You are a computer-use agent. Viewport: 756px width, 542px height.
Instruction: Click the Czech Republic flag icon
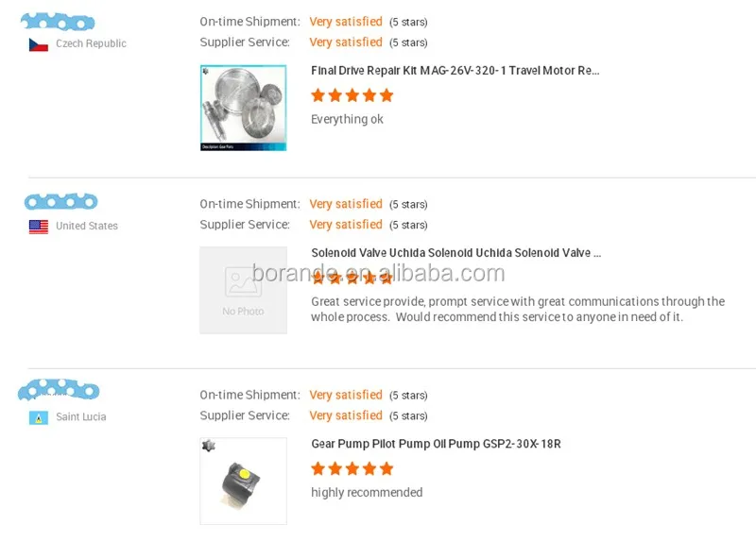(x=38, y=44)
